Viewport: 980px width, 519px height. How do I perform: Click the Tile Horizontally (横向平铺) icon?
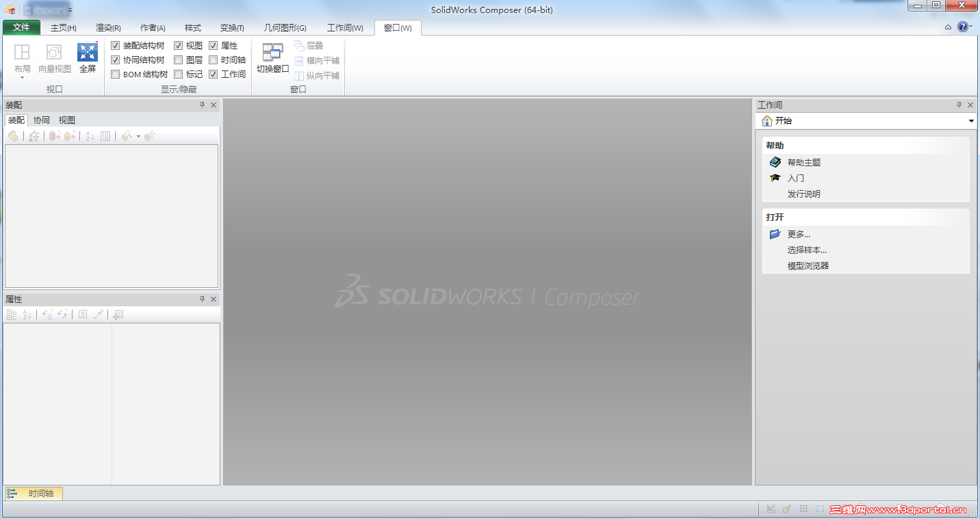(299, 60)
